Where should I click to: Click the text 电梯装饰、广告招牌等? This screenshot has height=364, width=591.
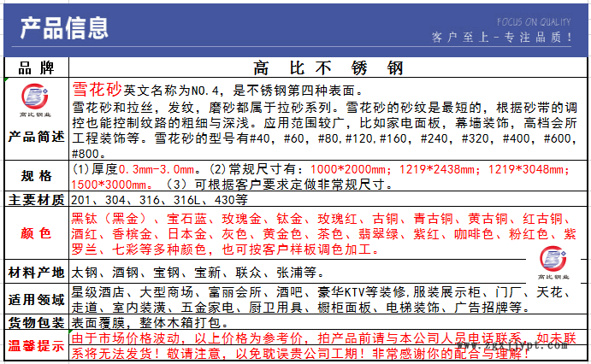(453, 308)
